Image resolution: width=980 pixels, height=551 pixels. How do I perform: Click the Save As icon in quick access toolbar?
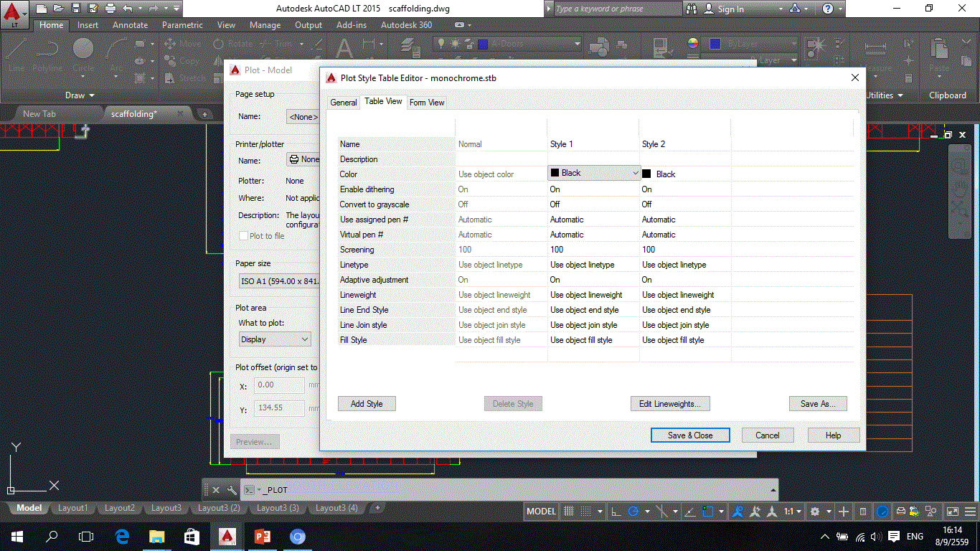pyautogui.click(x=93, y=9)
